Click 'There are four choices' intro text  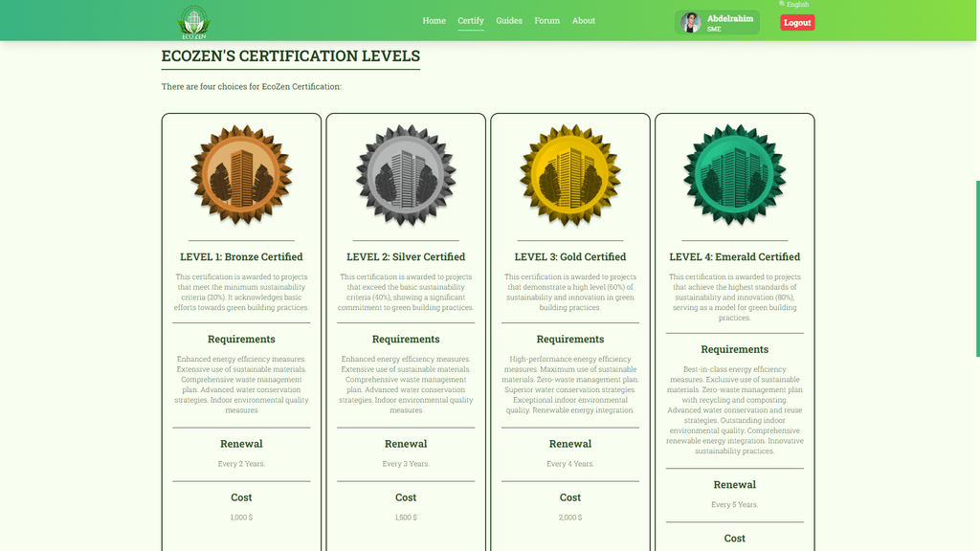click(252, 86)
